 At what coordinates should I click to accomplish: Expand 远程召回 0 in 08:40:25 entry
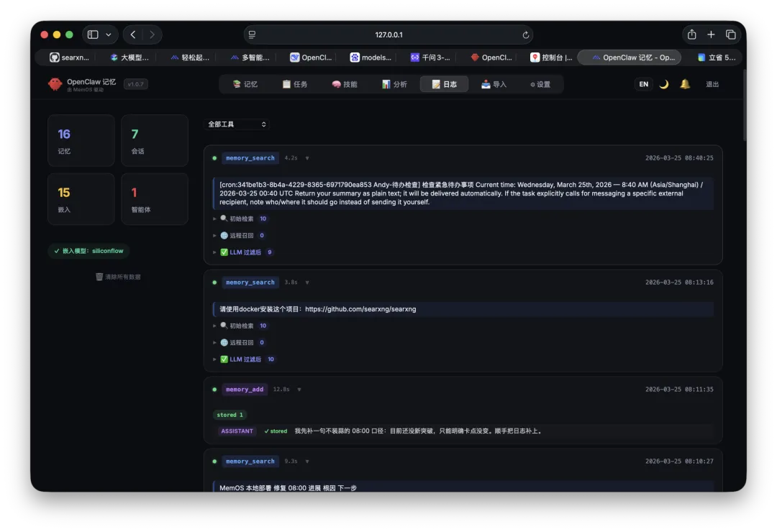click(x=240, y=235)
